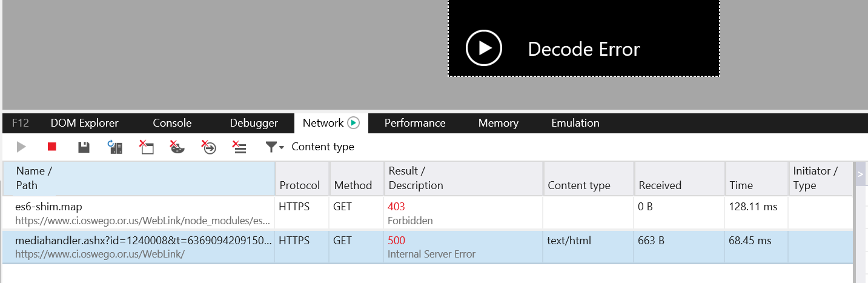The width and height of the screenshot is (868, 283).
Task: Switch to the Debugger tab
Action: coord(254,123)
